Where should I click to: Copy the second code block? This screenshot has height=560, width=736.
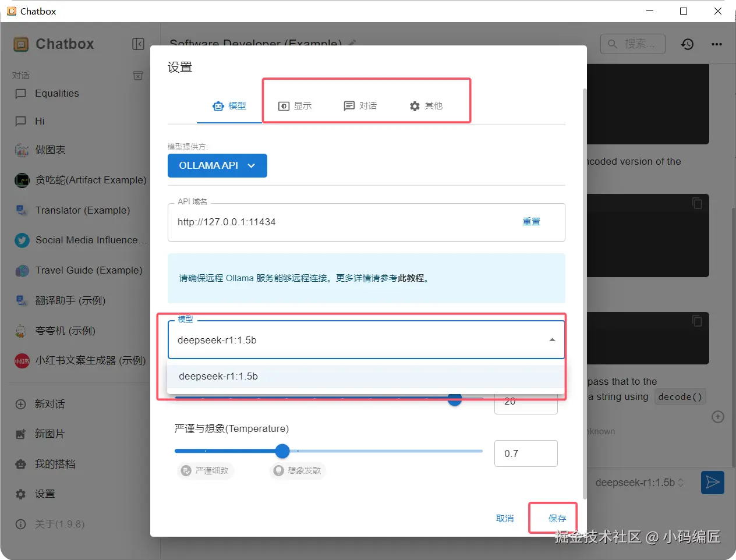pos(697,203)
